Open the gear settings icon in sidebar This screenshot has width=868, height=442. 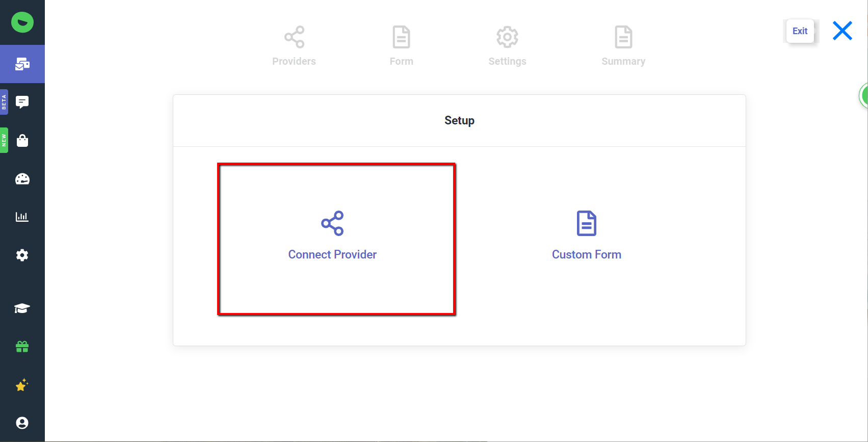coord(22,255)
